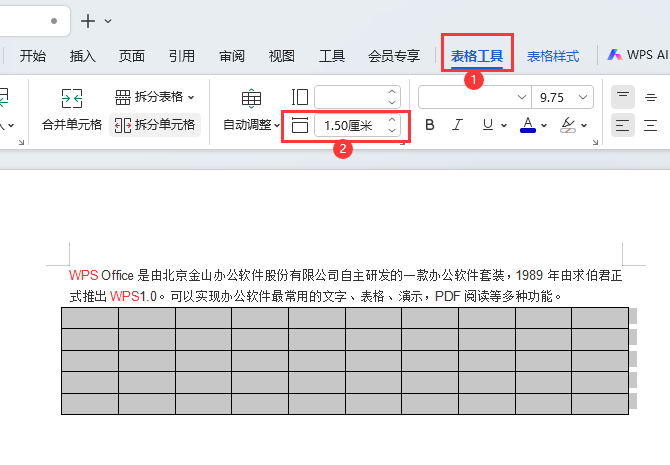Decrease column width with down arrow
Image resolution: width=670 pixels, height=465 pixels.
point(392,103)
